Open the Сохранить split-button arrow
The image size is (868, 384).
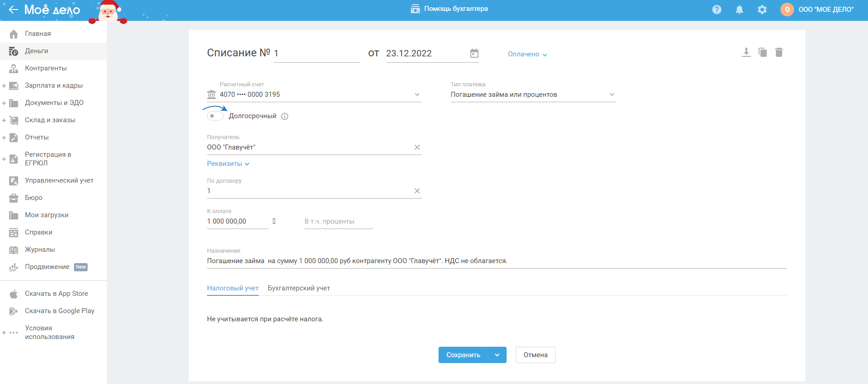497,355
